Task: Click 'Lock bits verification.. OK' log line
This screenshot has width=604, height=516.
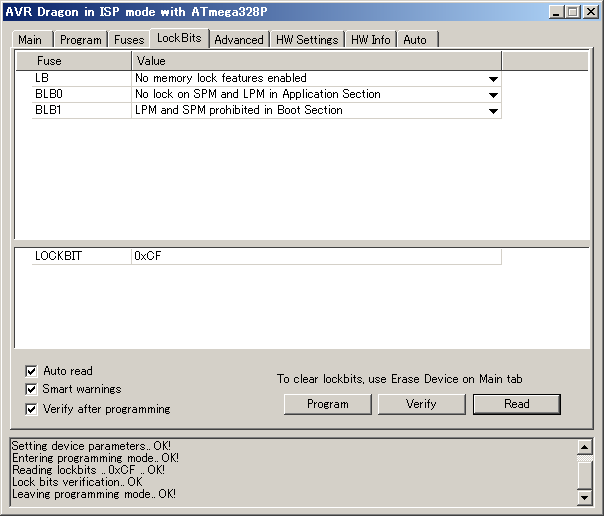Action: tap(77, 482)
